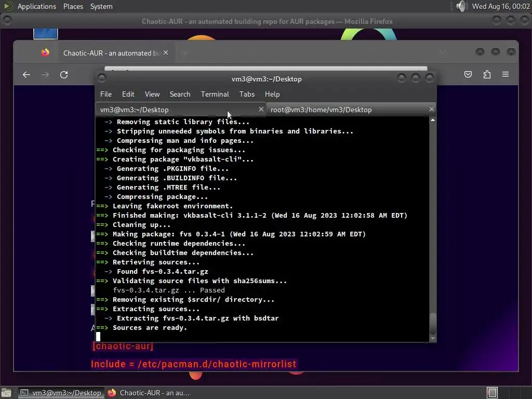Click the MATE logo icon in top panel
The height and width of the screenshot is (399, 532).
(8, 6)
